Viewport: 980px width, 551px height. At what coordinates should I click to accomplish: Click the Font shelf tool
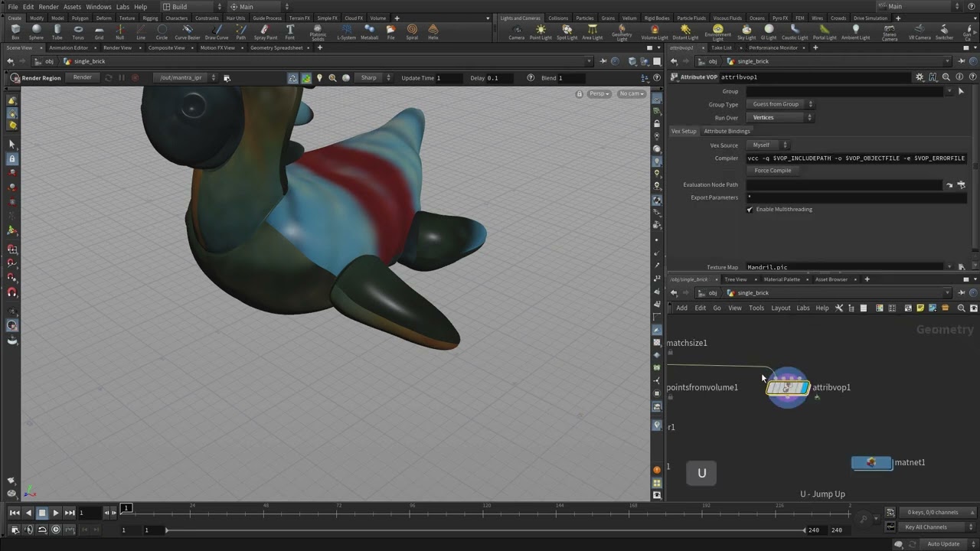pyautogui.click(x=289, y=31)
